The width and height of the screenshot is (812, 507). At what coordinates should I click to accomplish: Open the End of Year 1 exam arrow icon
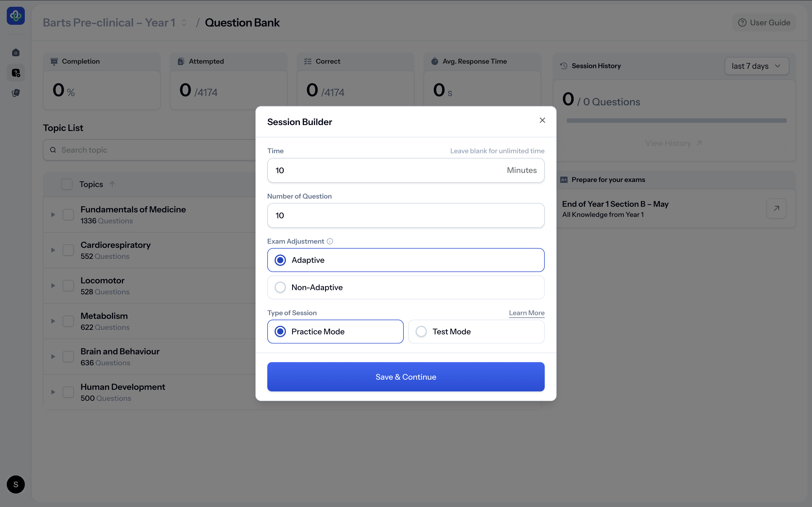coord(776,208)
